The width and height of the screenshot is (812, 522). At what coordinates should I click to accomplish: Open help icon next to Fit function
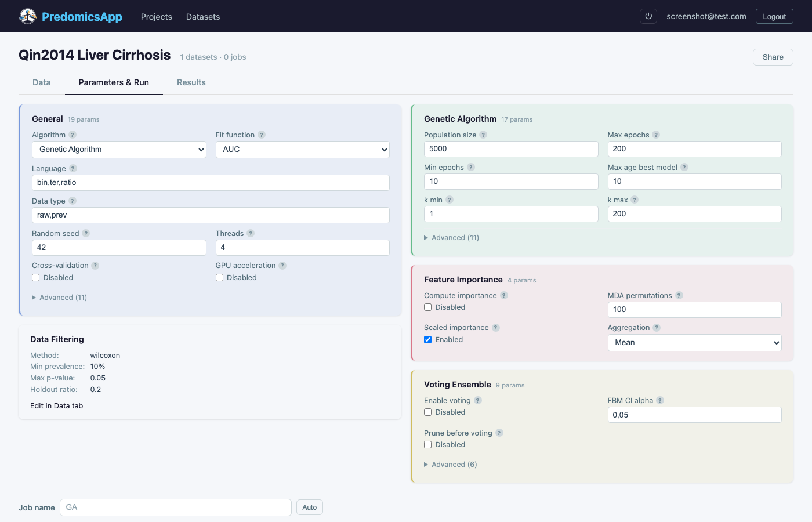pos(262,135)
